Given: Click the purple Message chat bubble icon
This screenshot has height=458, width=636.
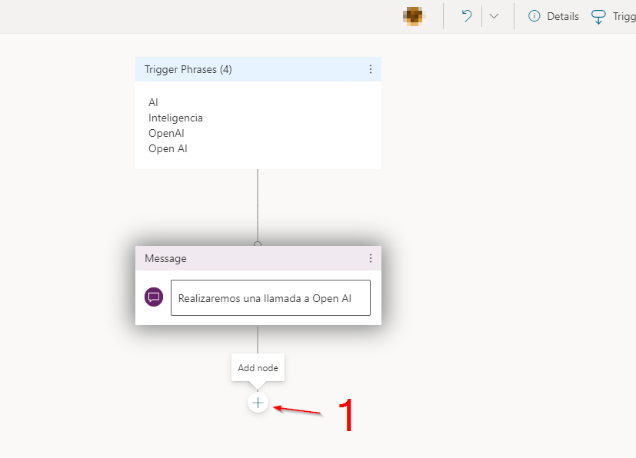Looking at the screenshot, I should pos(154,297).
